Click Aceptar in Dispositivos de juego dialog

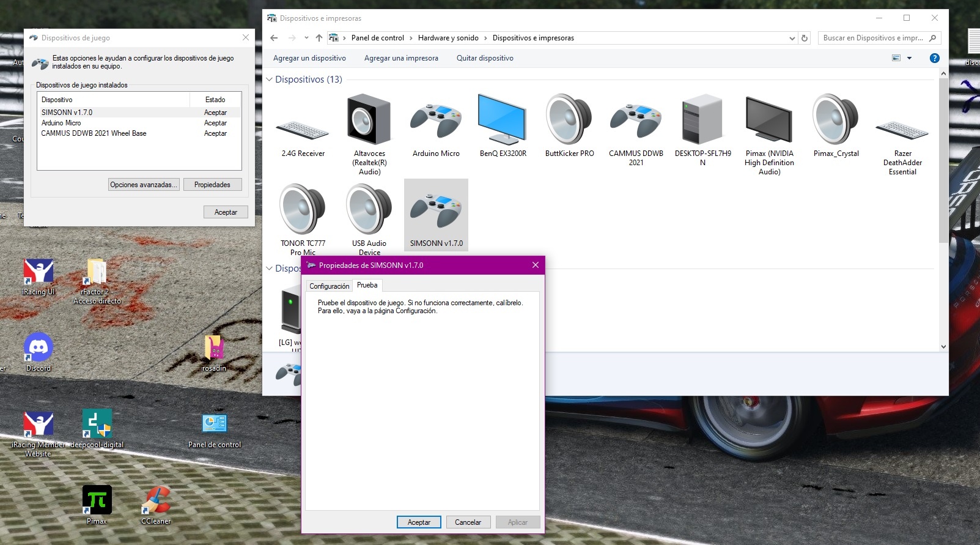[226, 212]
